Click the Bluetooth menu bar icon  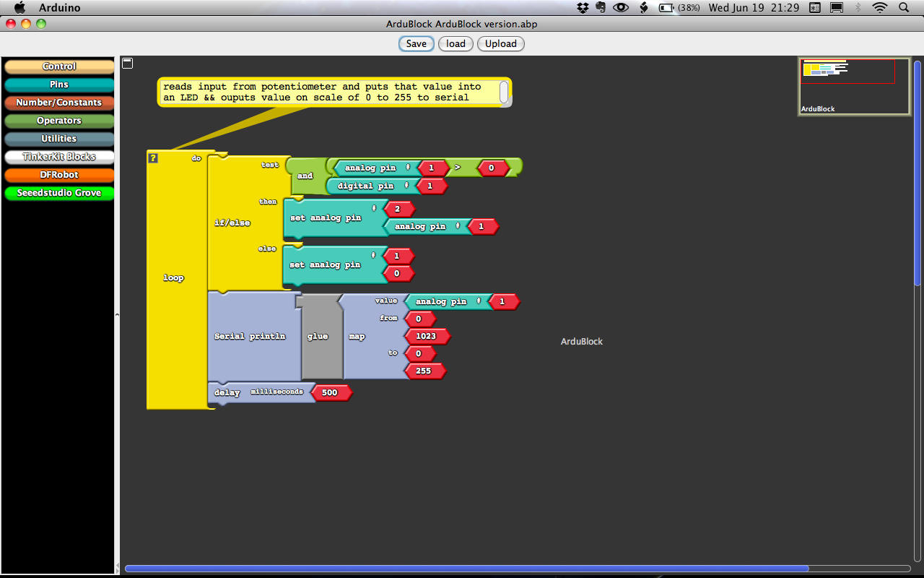858,7
